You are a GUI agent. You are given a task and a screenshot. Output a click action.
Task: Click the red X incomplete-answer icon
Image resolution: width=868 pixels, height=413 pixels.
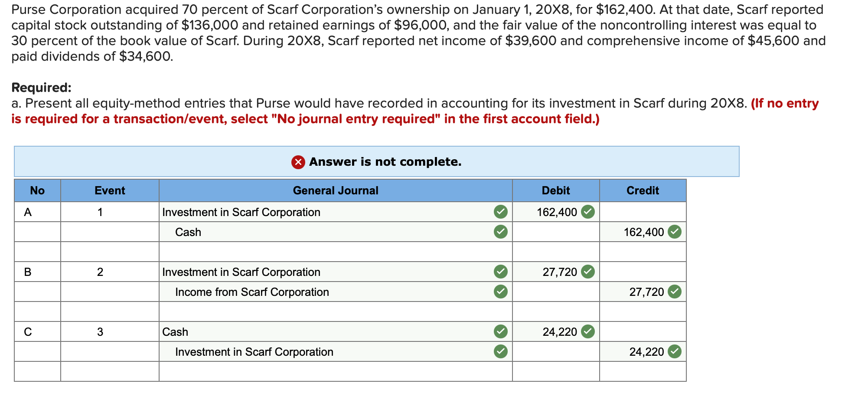pos(298,162)
